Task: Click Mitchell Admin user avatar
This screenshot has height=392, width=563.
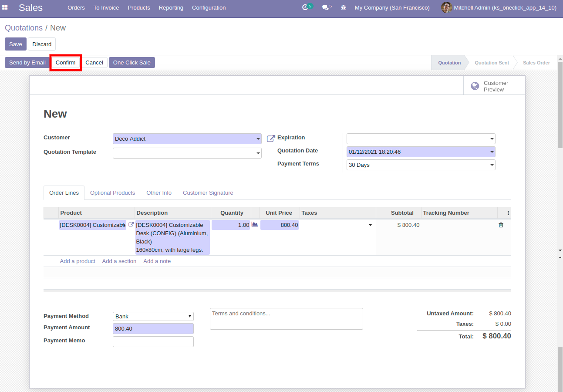Action: pos(446,8)
